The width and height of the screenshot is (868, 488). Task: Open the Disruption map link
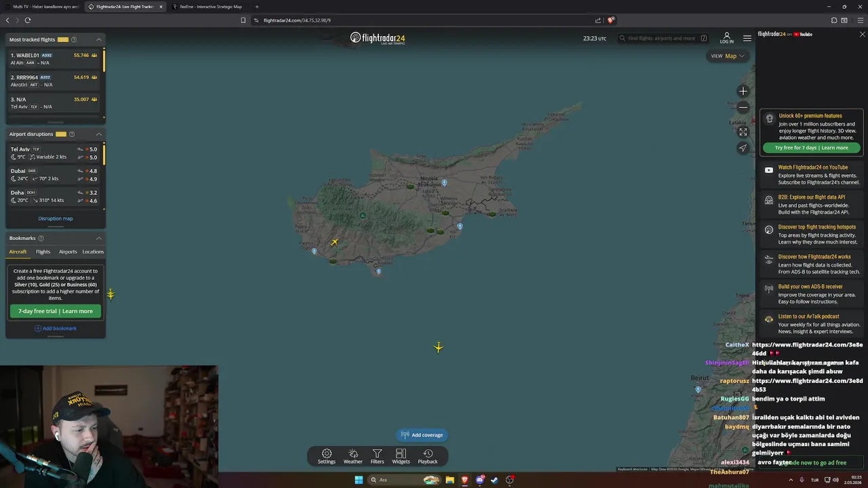tap(56, 218)
